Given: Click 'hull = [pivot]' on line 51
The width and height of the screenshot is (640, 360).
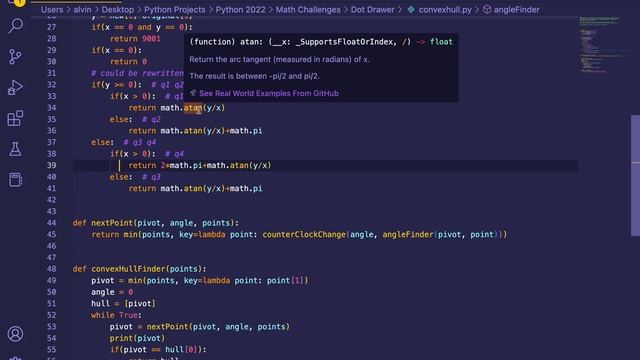Looking at the screenshot, I should point(123,303).
